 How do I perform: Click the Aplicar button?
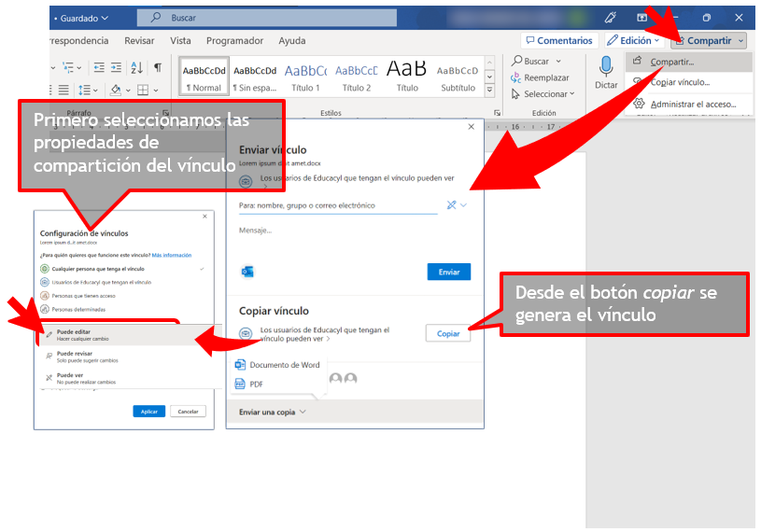pos(149,412)
